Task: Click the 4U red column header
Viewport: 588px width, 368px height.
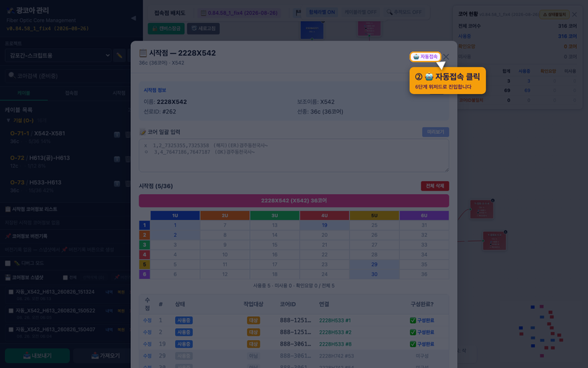Action: click(324, 216)
